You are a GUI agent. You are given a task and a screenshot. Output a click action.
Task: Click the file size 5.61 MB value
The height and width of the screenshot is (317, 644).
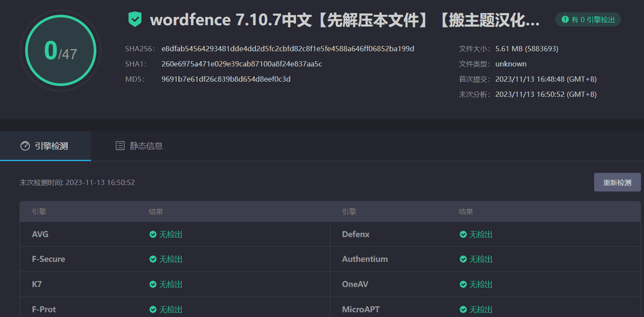(x=527, y=49)
